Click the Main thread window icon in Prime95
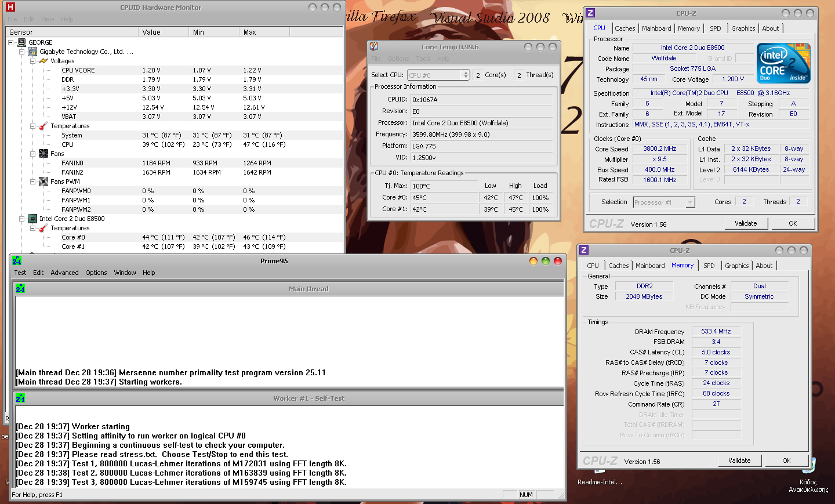Viewport: 835px width, 504px height. (x=20, y=288)
